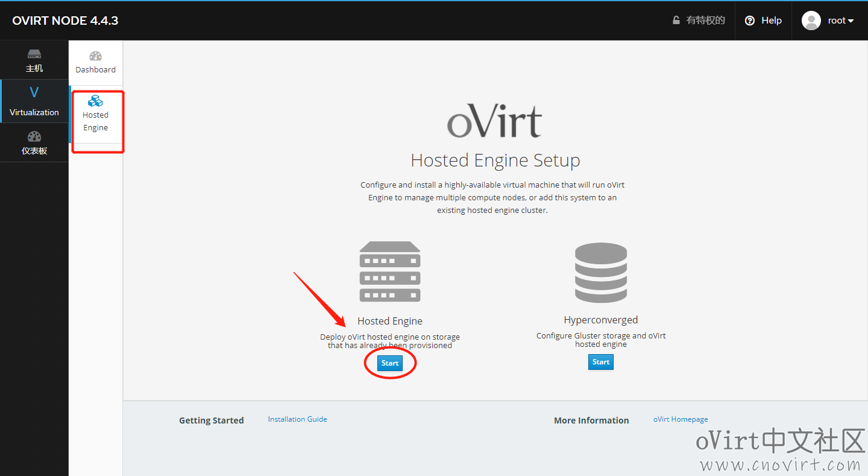This screenshot has width=868, height=476.
Task: Click the Configure Gluster storage description
Action: tap(601, 340)
